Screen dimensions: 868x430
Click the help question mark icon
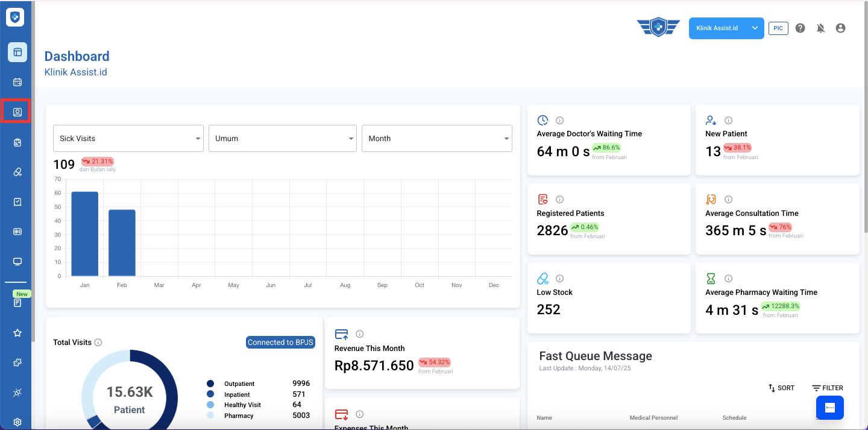click(x=800, y=28)
